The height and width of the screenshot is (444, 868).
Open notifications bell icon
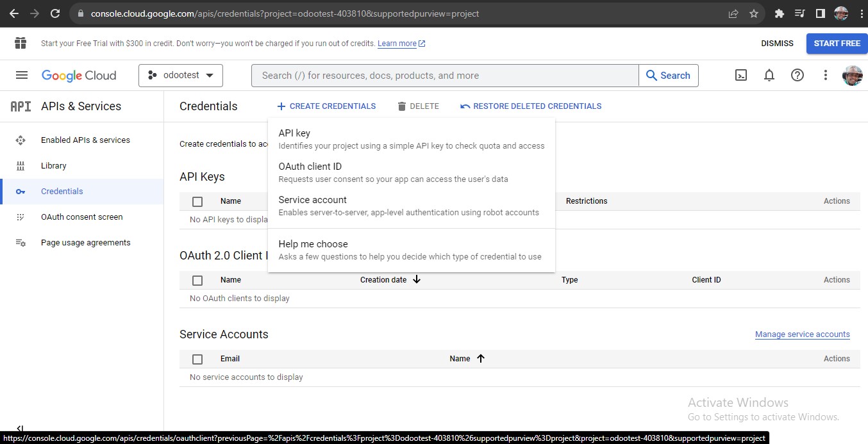pos(769,75)
